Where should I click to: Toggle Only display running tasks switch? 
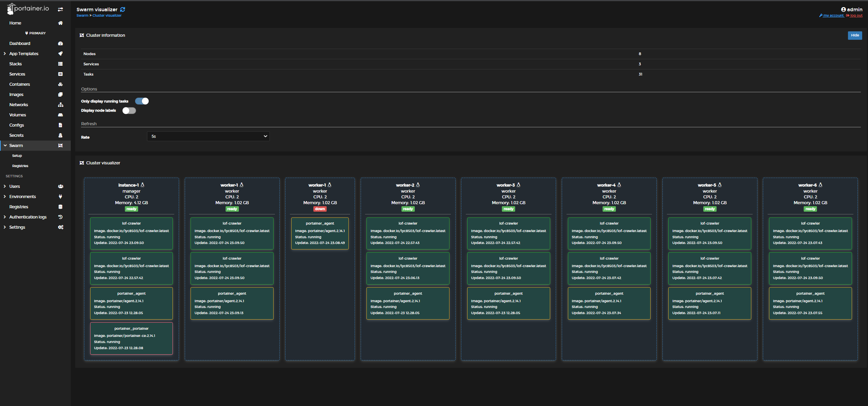click(142, 101)
